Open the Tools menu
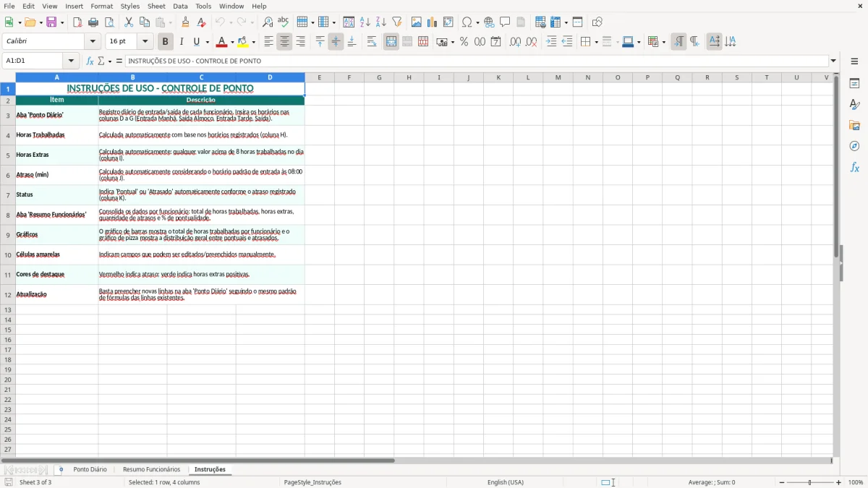 pyautogui.click(x=203, y=6)
